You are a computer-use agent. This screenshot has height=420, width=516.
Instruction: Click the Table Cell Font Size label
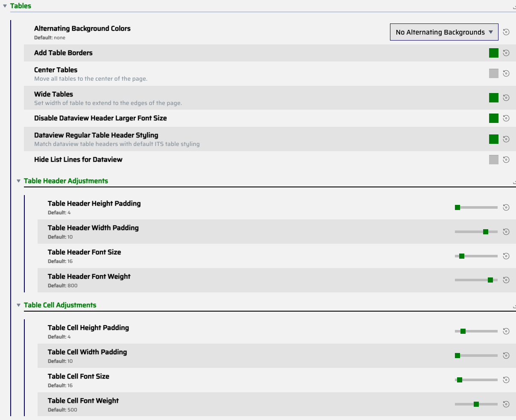click(79, 376)
